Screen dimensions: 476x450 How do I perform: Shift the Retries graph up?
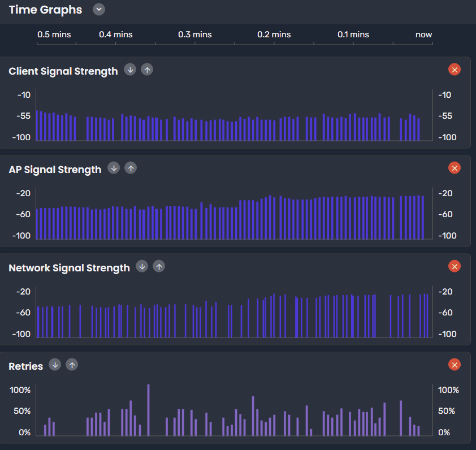pyautogui.click(x=72, y=365)
